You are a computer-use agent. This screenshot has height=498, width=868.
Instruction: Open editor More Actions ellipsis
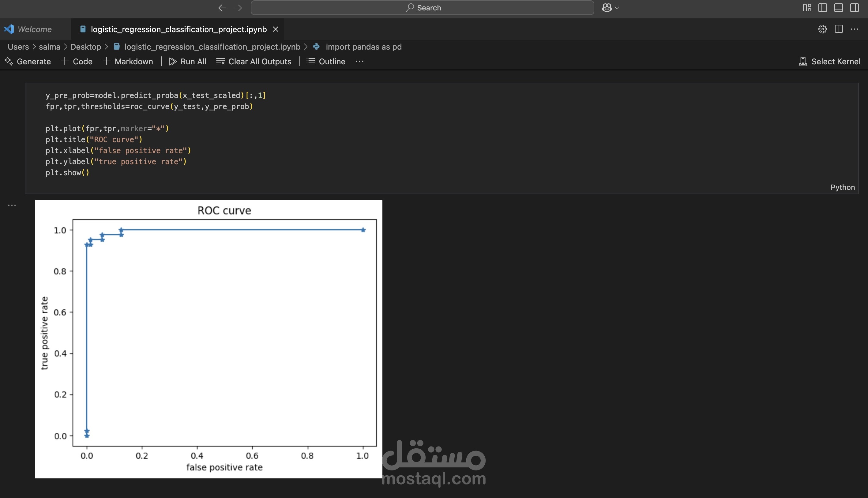pos(854,29)
